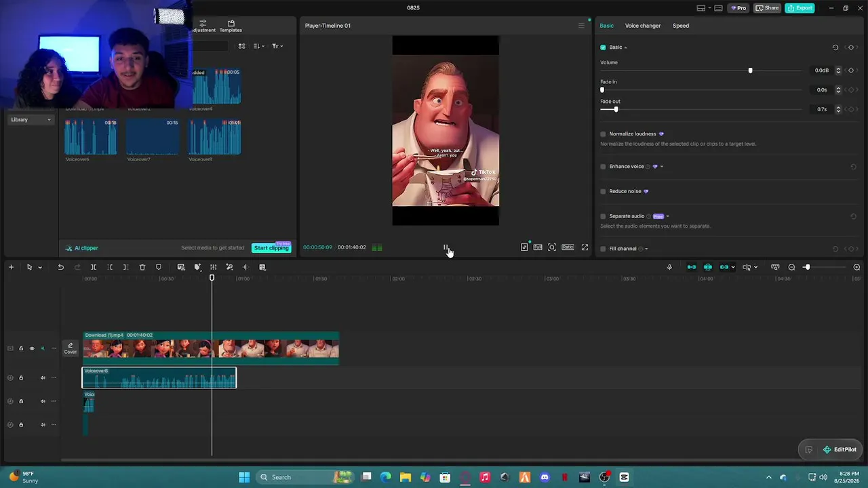Click the Pro upgrade button
The width and height of the screenshot is (868, 488).
tap(738, 8)
